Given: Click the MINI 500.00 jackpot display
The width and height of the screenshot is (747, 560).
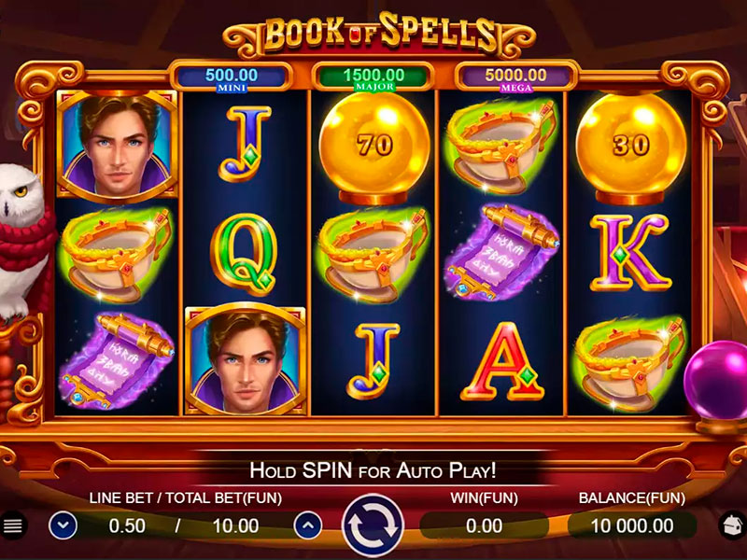Looking at the screenshot, I should click(x=232, y=77).
